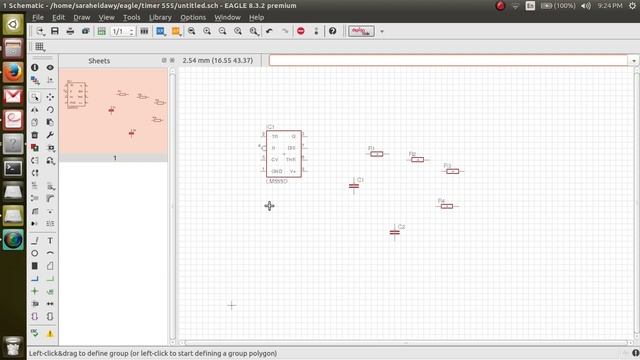Select the Line drawing tool
This screenshot has height=360, width=640.
[35, 241]
